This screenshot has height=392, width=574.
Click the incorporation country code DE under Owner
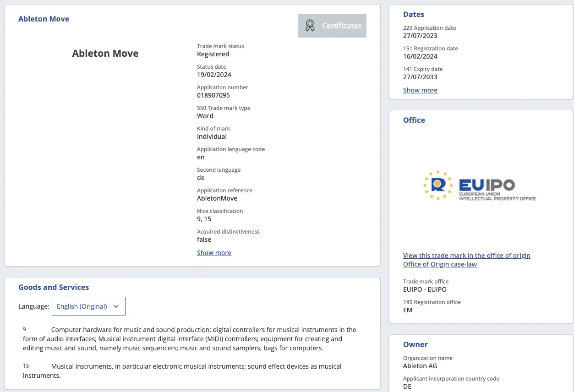407,387
